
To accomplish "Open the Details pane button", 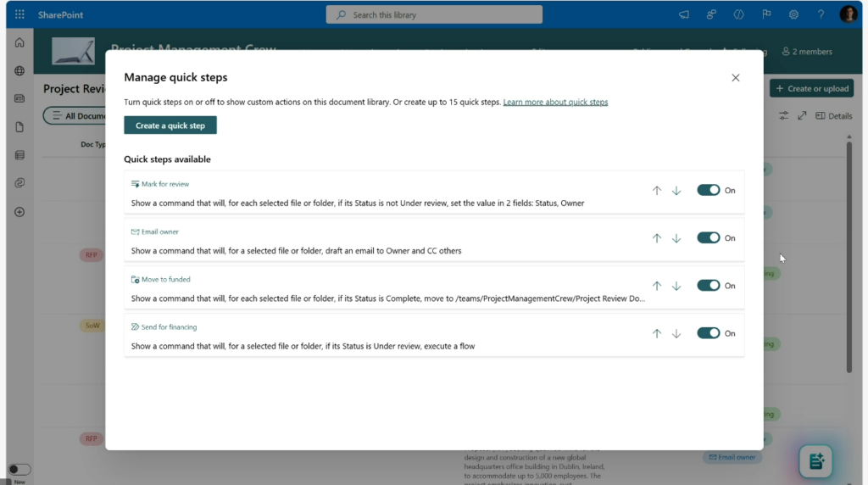I will pyautogui.click(x=834, y=115).
